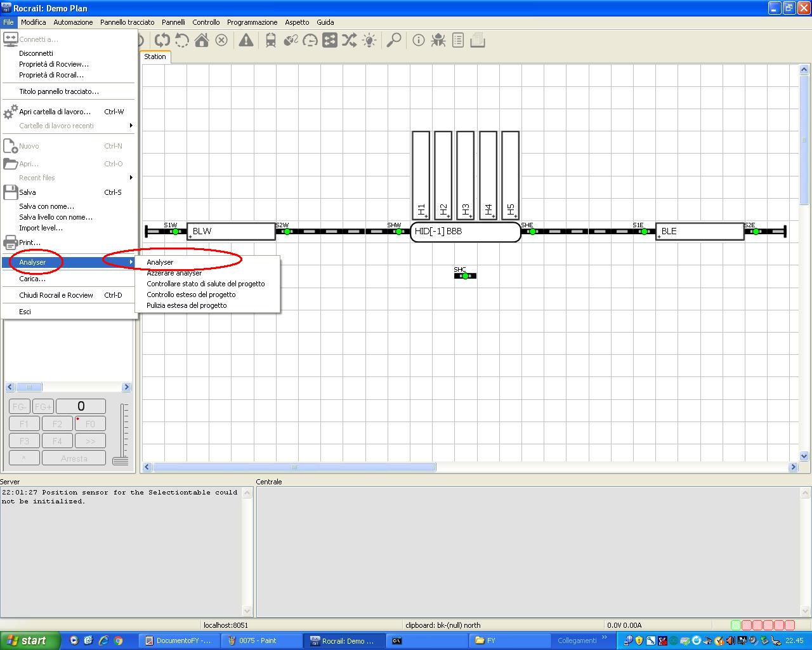The height and width of the screenshot is (650, 812).
Task: Open the Guida menu
Action: tap(325, 22)
